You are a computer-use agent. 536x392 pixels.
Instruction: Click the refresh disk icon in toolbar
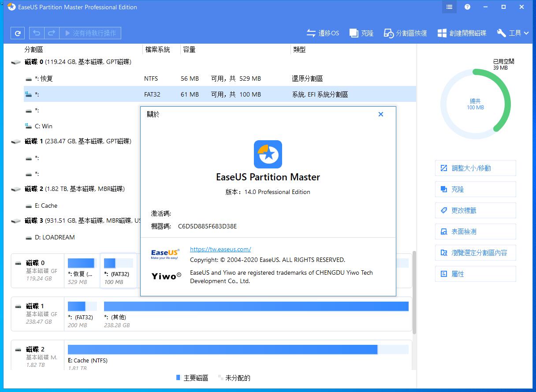click(17, 33)
